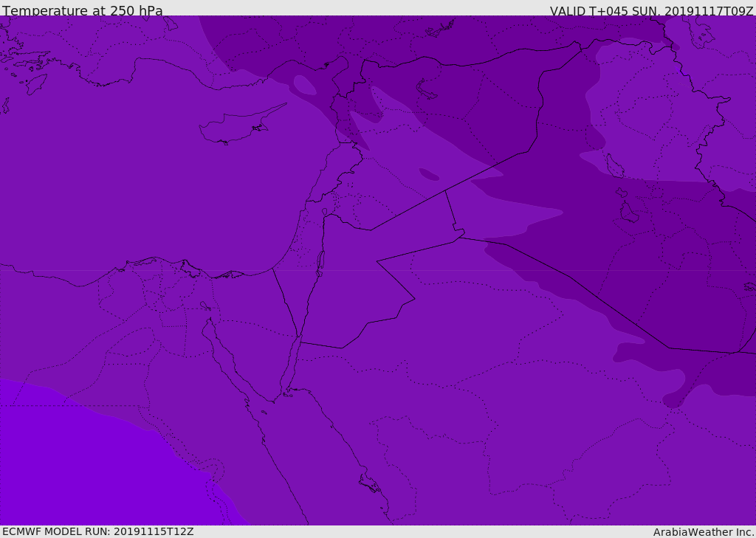This screenshot has height=538, width=756.
Task: Click the 'VALID T+045 SUN. 20191117T09Z' label
Action: [x=651, y=10]
